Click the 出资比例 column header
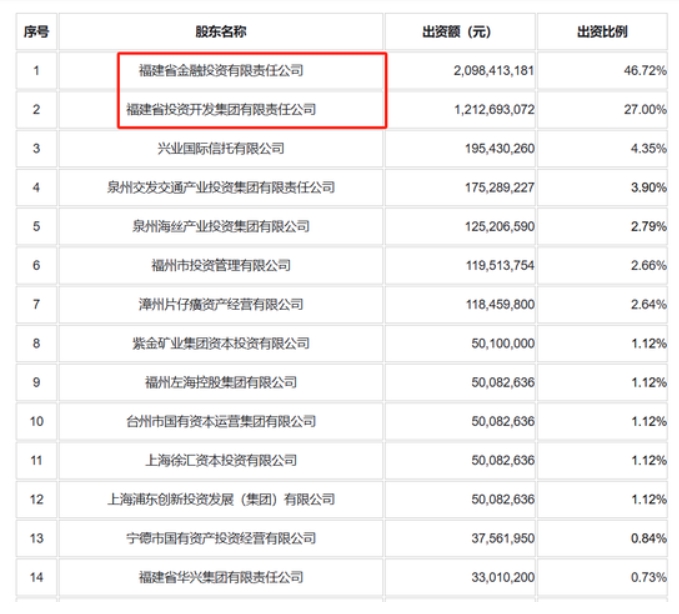Screen dimensions: 679x614 [602, 32]
